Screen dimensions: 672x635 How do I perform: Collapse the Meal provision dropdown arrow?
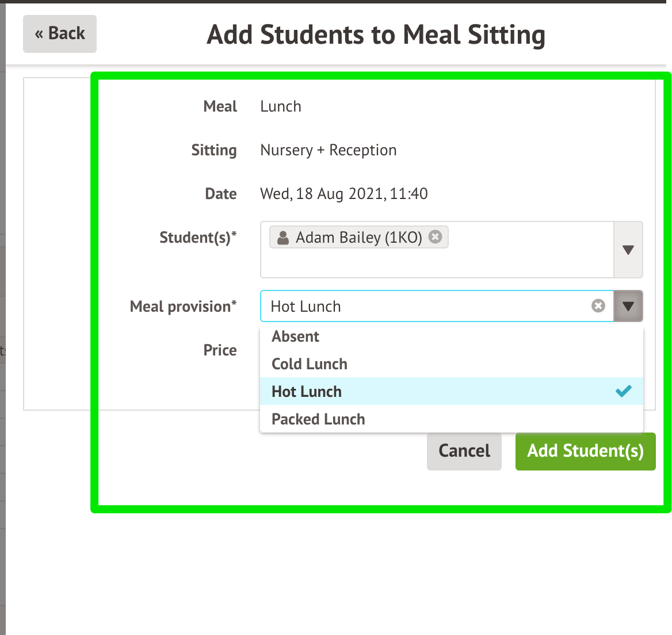coord(628,306)
